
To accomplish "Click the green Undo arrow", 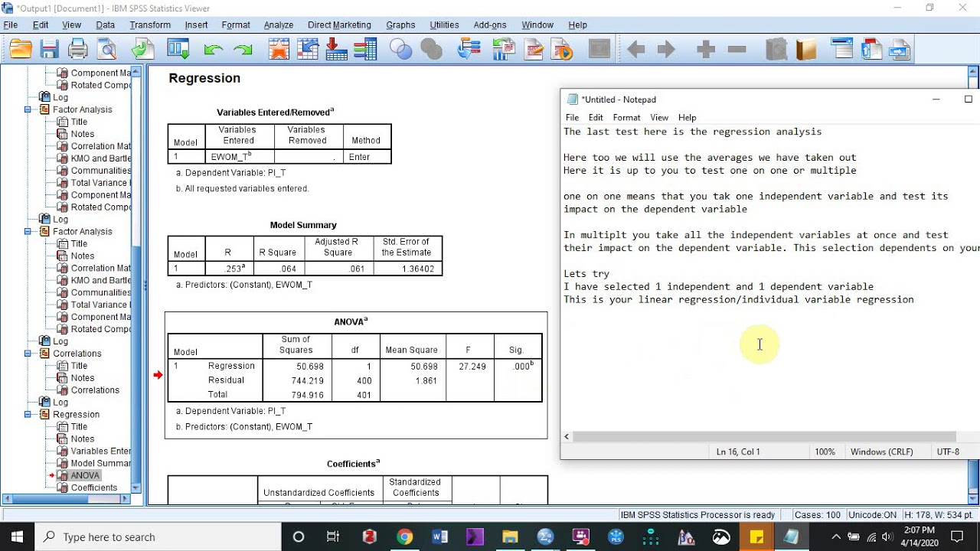I will [x=214, y=51].
